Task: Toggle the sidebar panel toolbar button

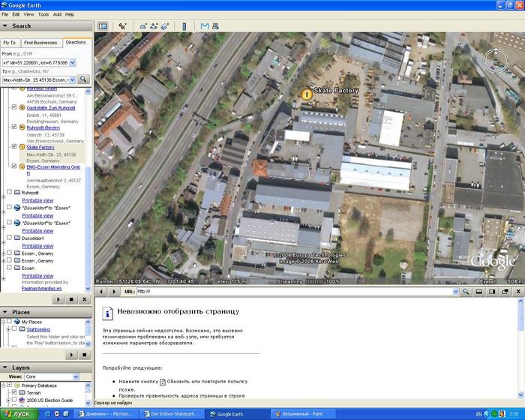Action: point(103,26)
